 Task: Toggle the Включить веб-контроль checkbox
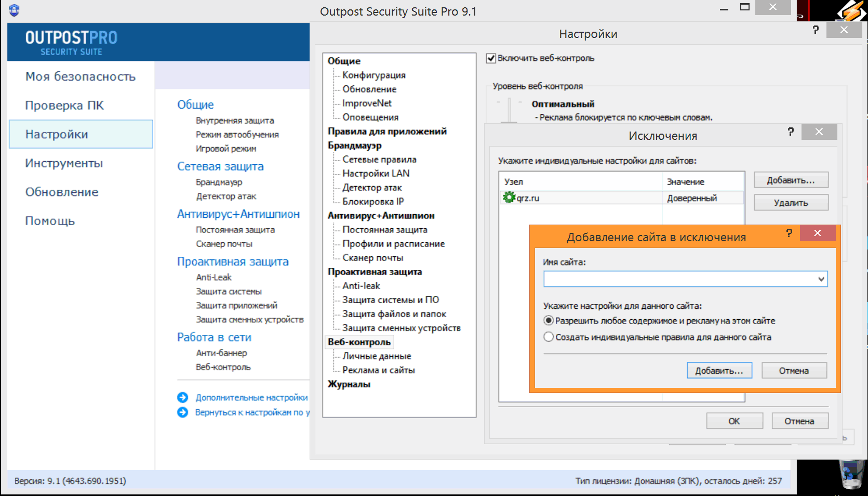point(491,58)
